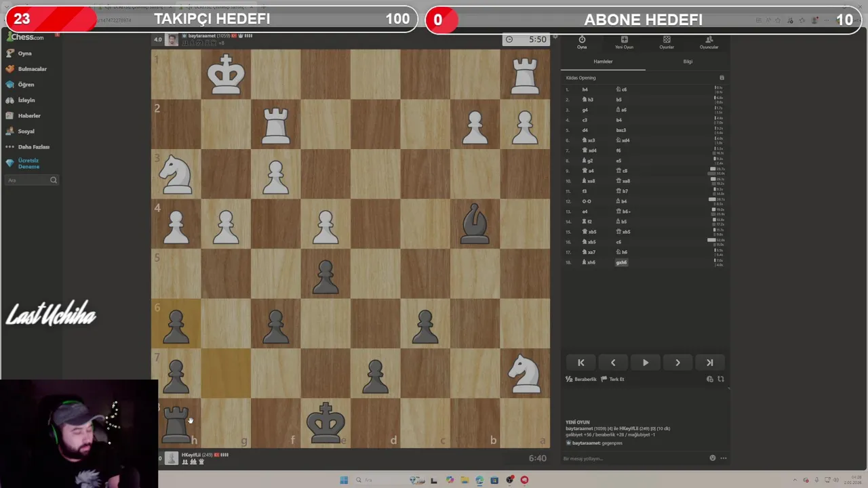Select the Oyunlar tab

coord(667,43)
